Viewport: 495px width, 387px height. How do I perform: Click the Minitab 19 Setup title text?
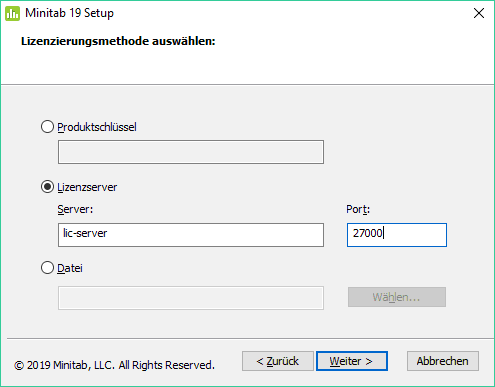pyautogui.click(x=69, y=13)
